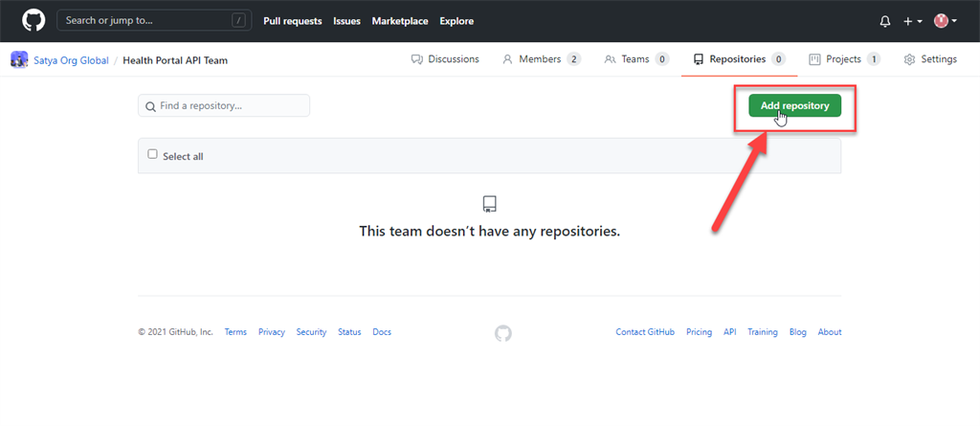Select the Repositories tab
Screen dimensions: 980x426
pos(740,59)
